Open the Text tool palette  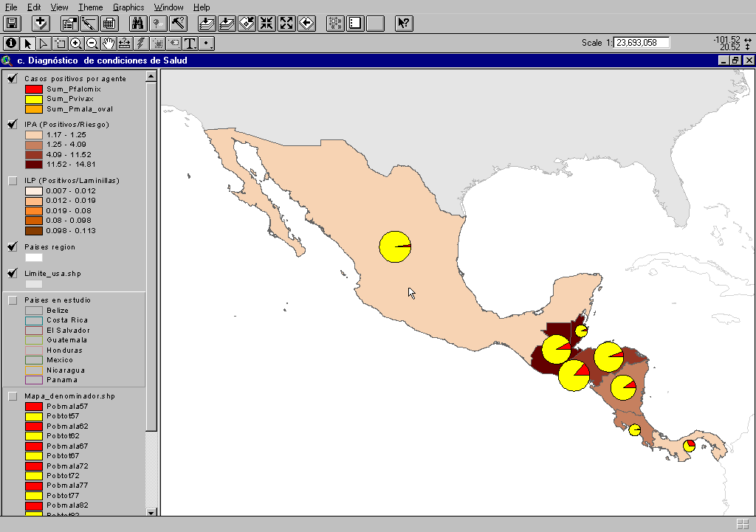(x=190, y=44)
